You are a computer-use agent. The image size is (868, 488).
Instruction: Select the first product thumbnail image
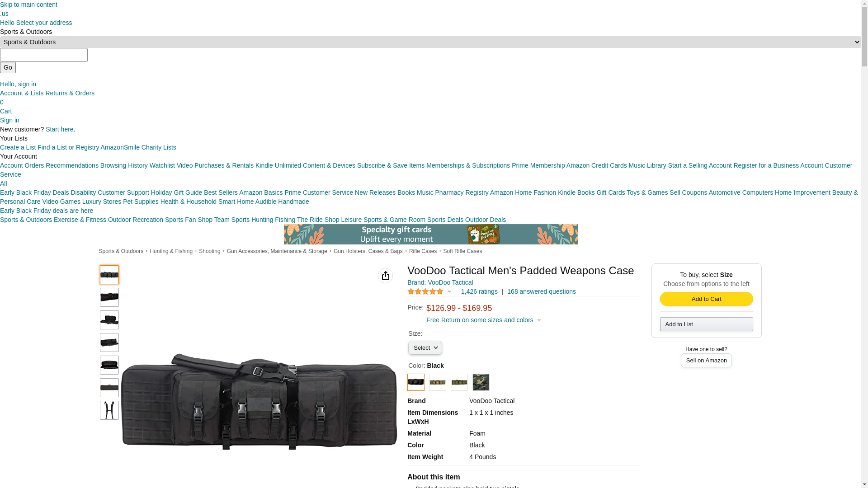[x=109, y=275]
